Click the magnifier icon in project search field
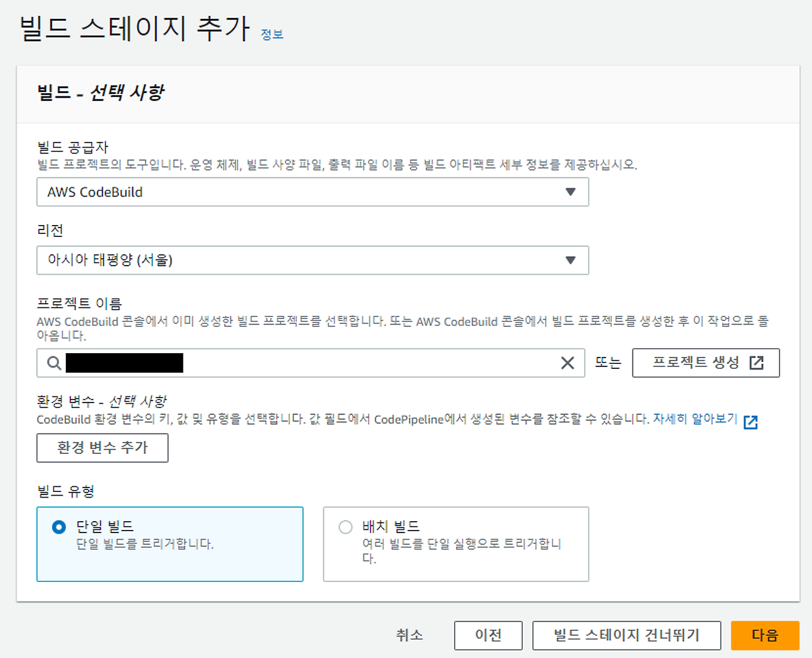This screenshot has width=812, height=658. point(53,363)
